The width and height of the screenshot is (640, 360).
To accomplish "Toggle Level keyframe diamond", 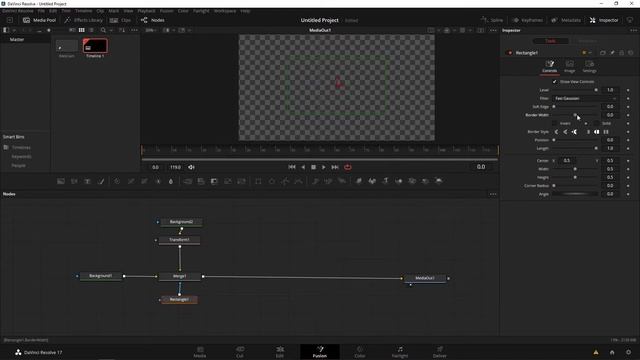I will pyautogui.click(x=628, y=90).
